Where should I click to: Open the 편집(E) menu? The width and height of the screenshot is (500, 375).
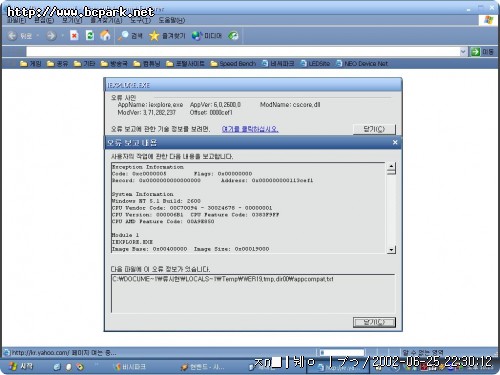44,21
